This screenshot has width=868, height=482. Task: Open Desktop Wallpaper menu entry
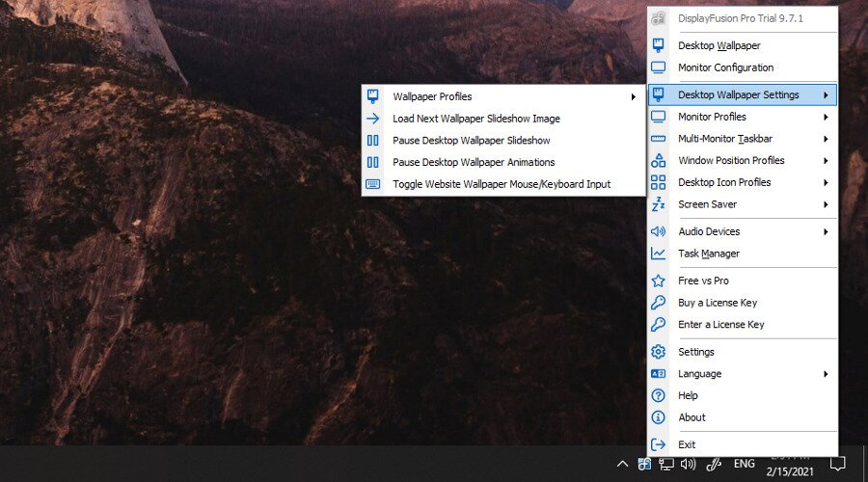(x=743, y=45)
